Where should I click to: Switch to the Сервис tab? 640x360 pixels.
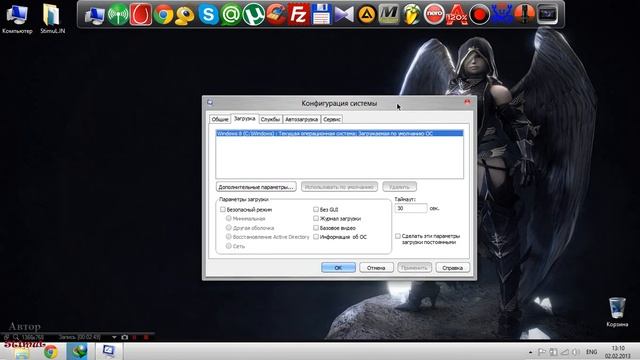click(332, 119)
